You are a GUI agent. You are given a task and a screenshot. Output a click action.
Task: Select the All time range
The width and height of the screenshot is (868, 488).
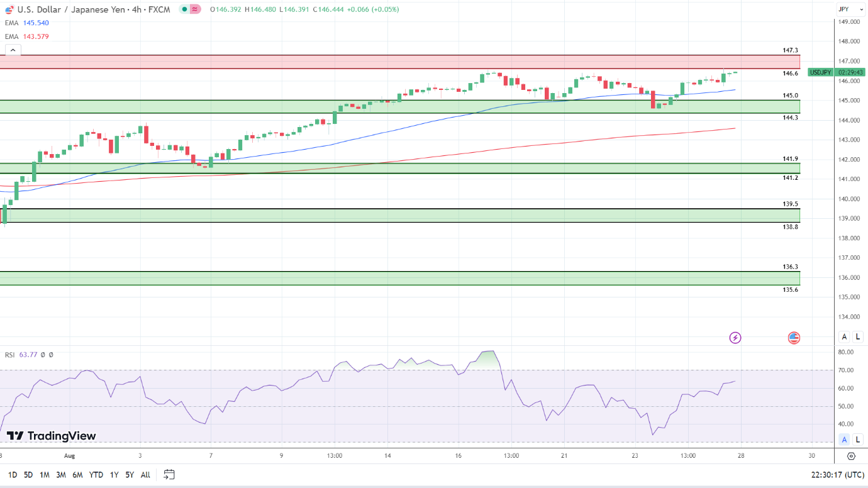tap(145, 475)
